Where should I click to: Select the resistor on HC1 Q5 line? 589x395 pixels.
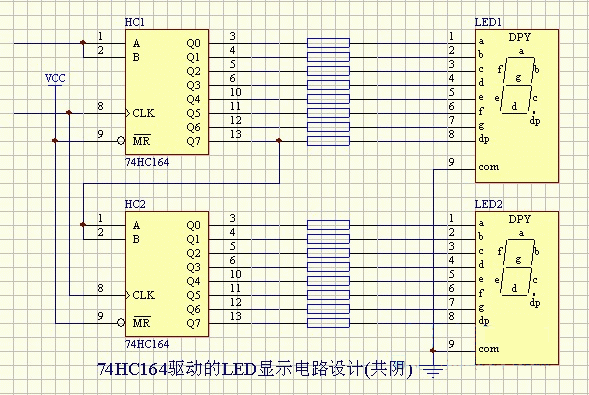(328, 113)
